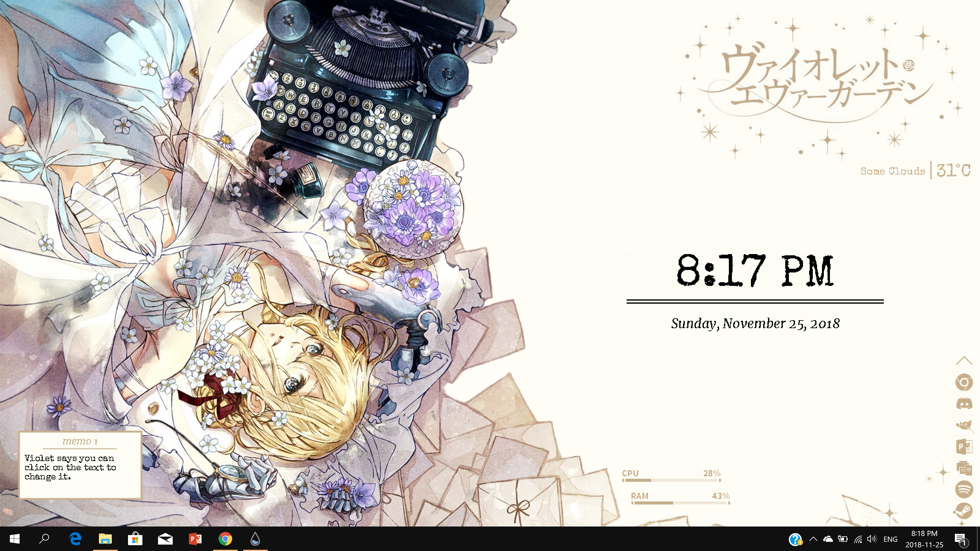Open File Explorer from the taskbar
The height and width of the screenshot is (551, 980).
pos(105,538)
